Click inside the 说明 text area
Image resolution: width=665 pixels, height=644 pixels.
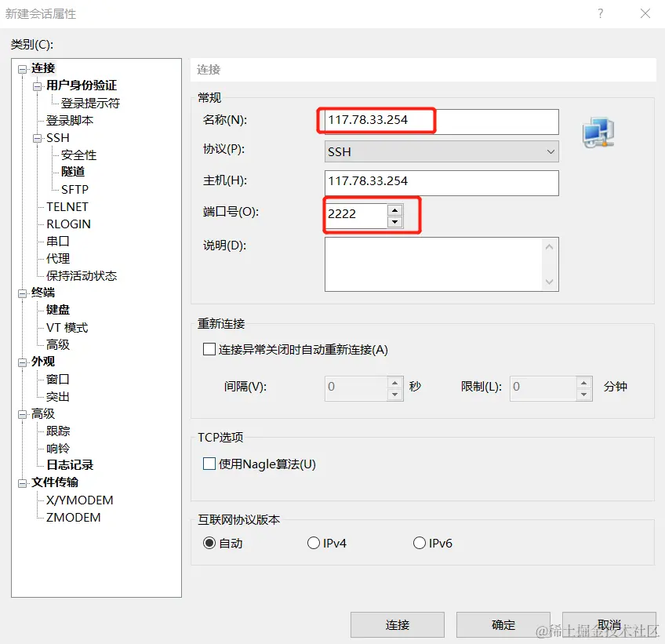(434, 264)
